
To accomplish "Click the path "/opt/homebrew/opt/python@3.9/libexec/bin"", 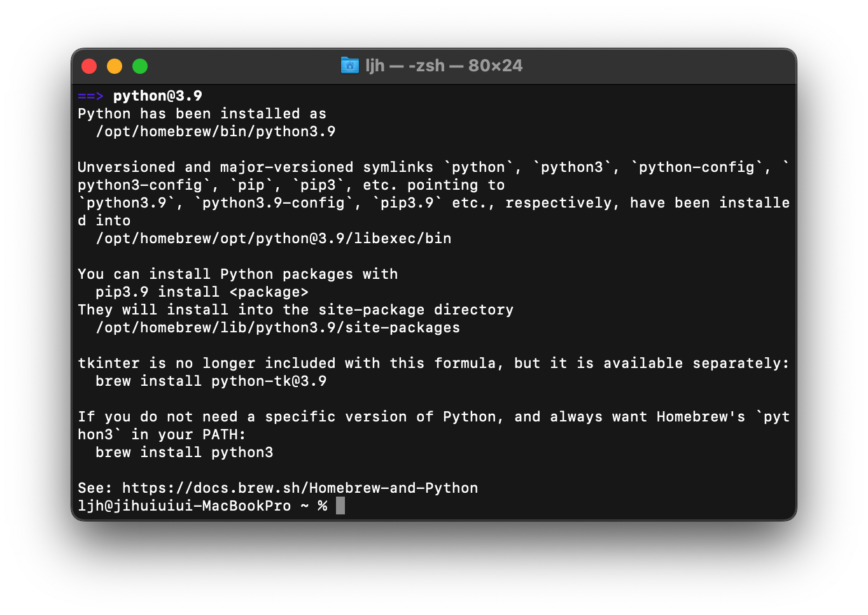I will tap(273, 239).
